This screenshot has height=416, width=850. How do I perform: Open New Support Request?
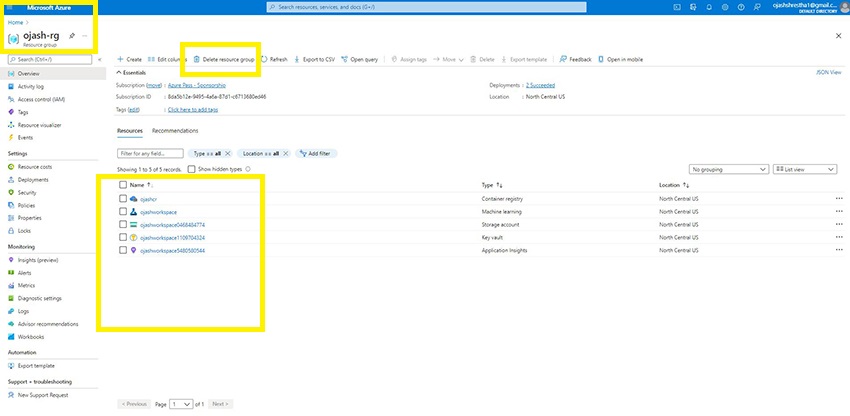pos(43,395)
